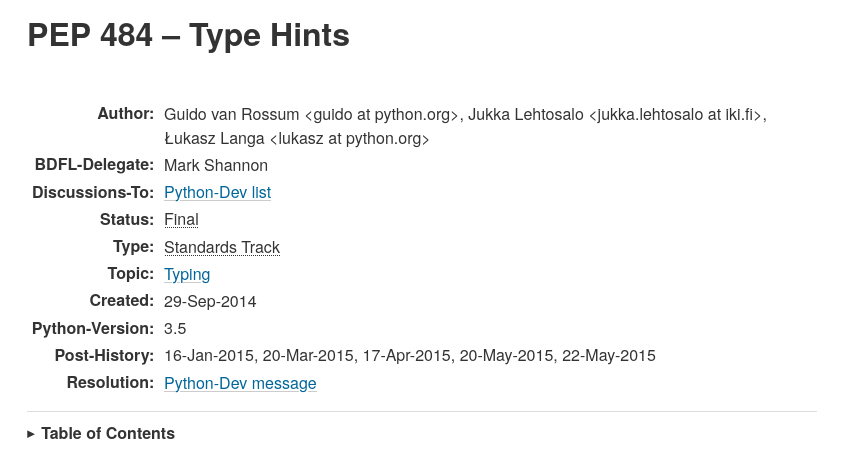Open the Python-Dev list link
Image resolution: width=843 pixels, height=461 pixels.
point(217,193)
